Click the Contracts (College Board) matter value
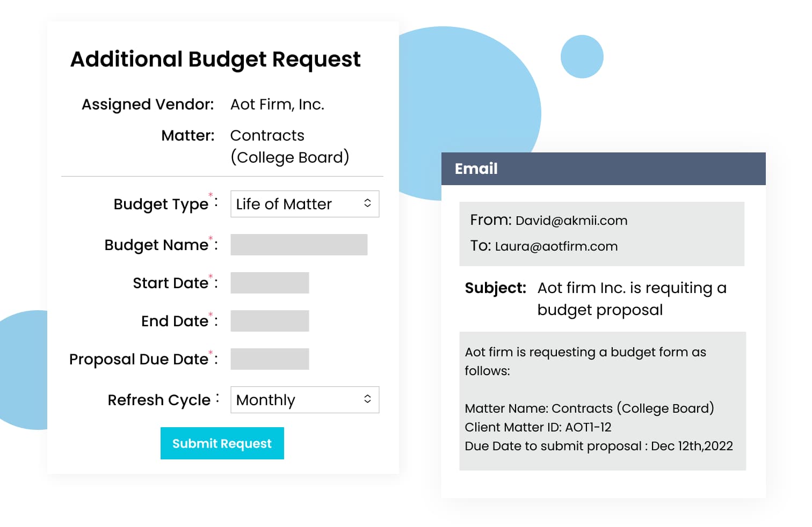Screen dimensions: 812x527 [289, 147]
